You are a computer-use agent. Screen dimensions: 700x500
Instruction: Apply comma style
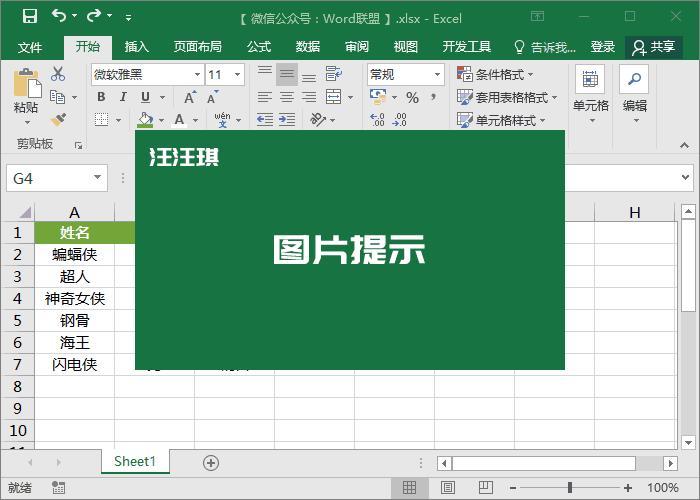point(433,97)
